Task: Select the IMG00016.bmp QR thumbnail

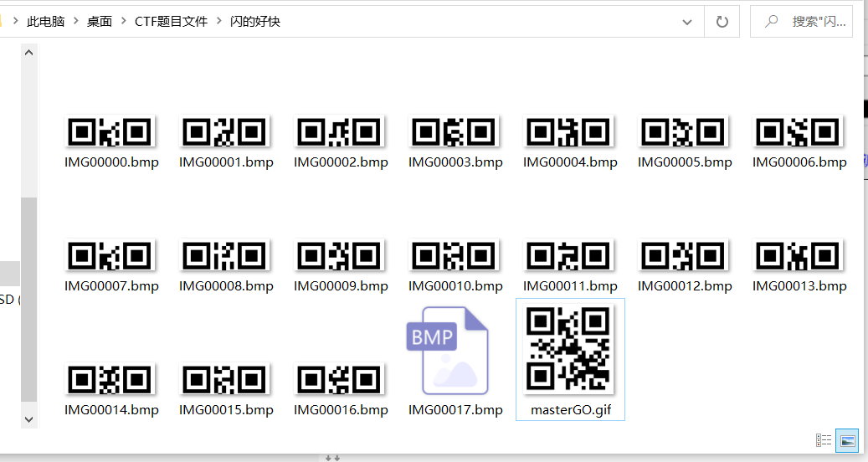Action: 339,379
